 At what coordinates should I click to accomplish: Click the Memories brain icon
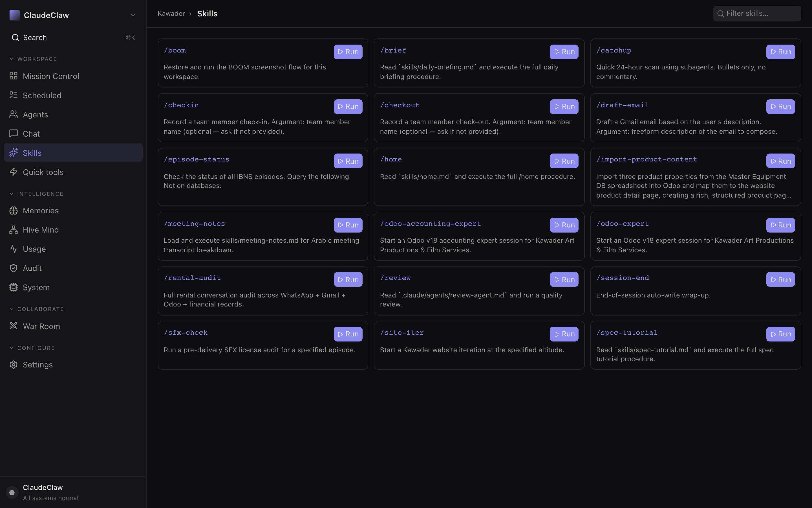(14, 210)
